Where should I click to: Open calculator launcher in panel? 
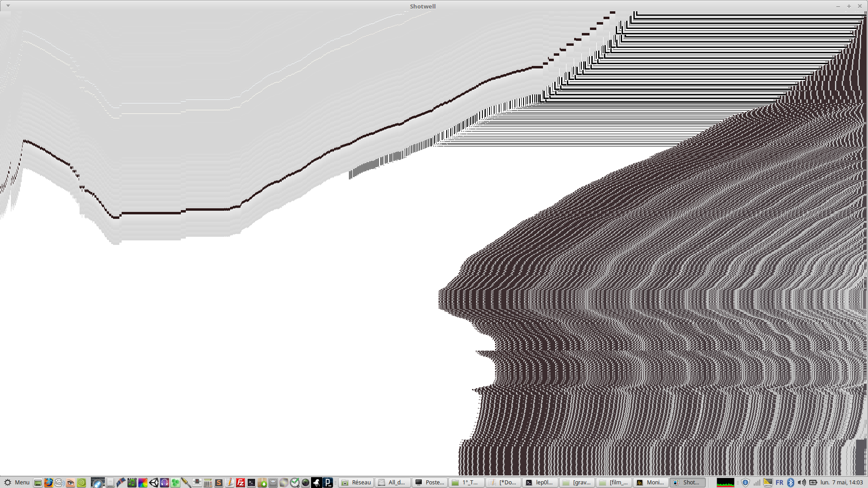[208, 482]
